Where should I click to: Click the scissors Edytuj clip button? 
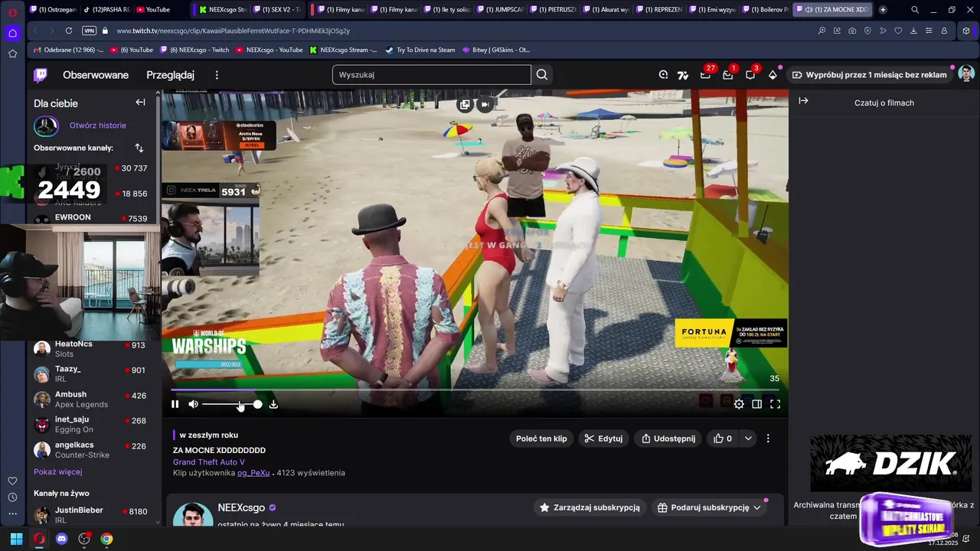click(603, 439)
